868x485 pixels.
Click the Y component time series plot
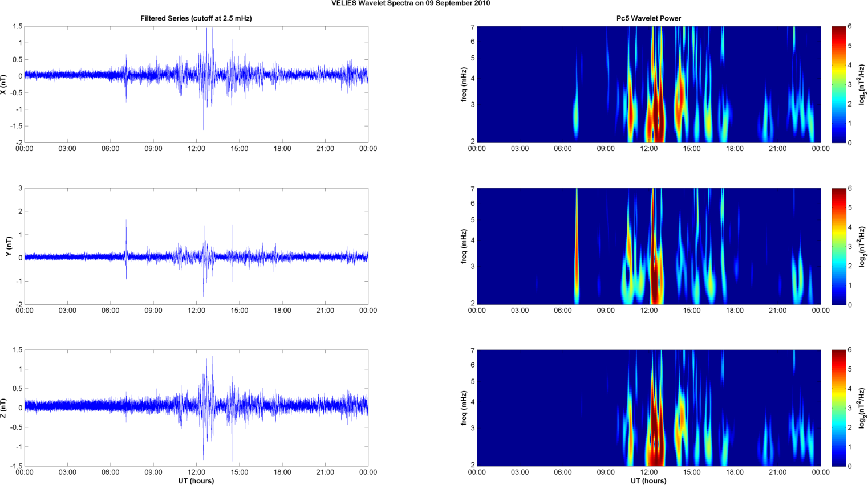tap(196, 246)
